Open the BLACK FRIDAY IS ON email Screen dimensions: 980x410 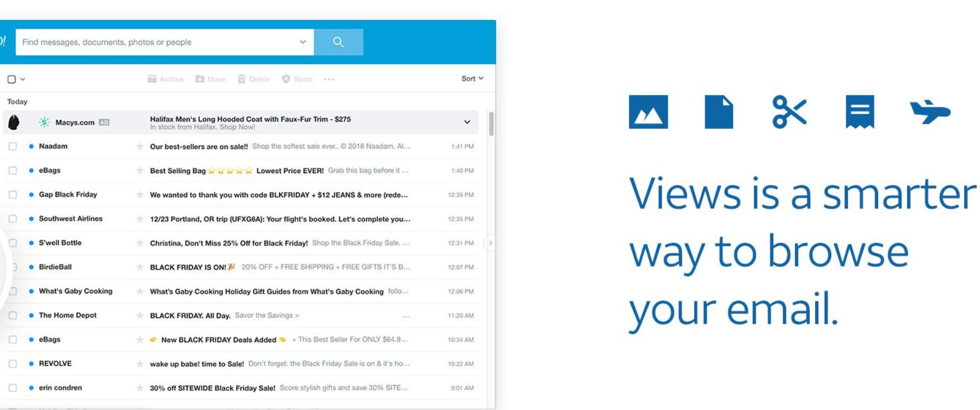(188, 267)
